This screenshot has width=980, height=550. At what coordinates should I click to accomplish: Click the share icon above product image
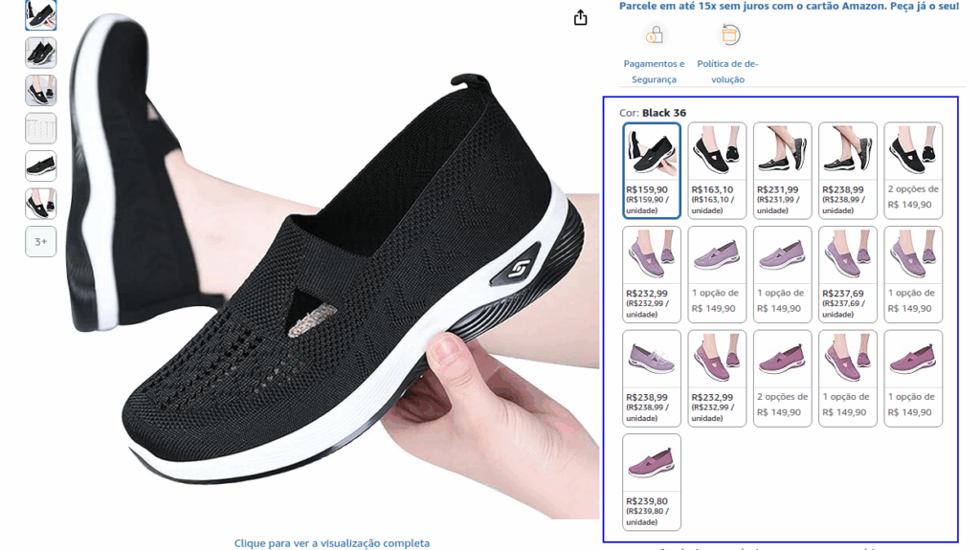[580, 17]
